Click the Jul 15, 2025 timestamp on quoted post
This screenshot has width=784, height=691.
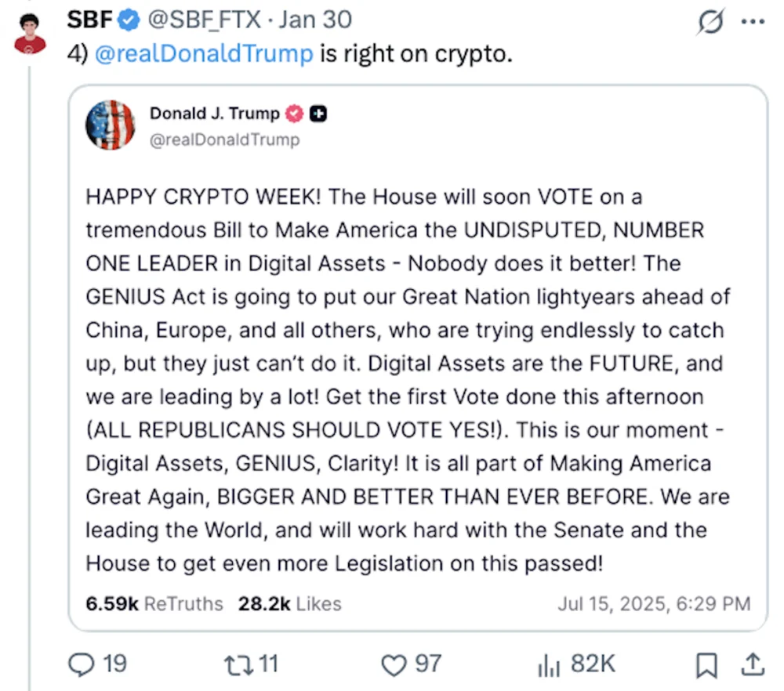[x=655, y=603]
